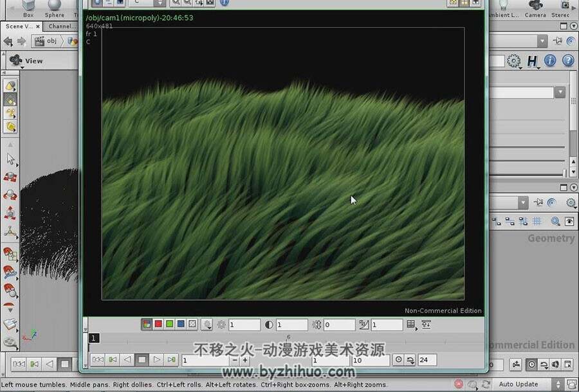
Task: Select the magnet-with-lens snap tool
Action: [10, 290]
